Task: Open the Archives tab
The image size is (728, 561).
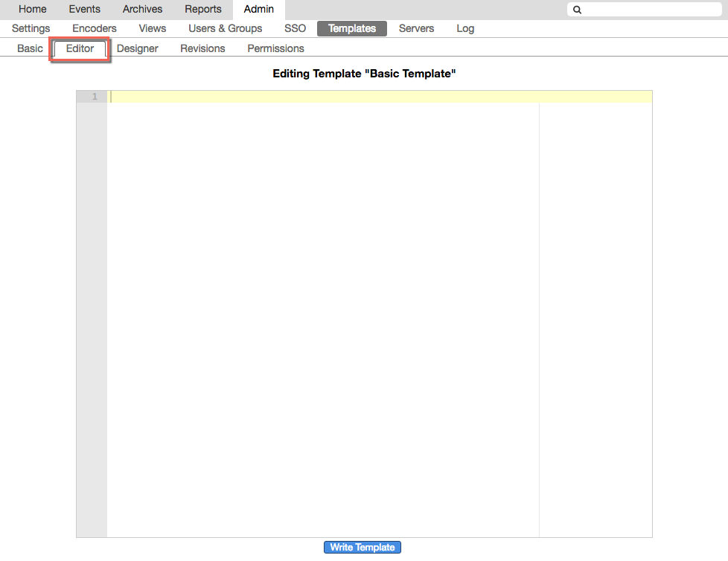Action: coord(142,10)
